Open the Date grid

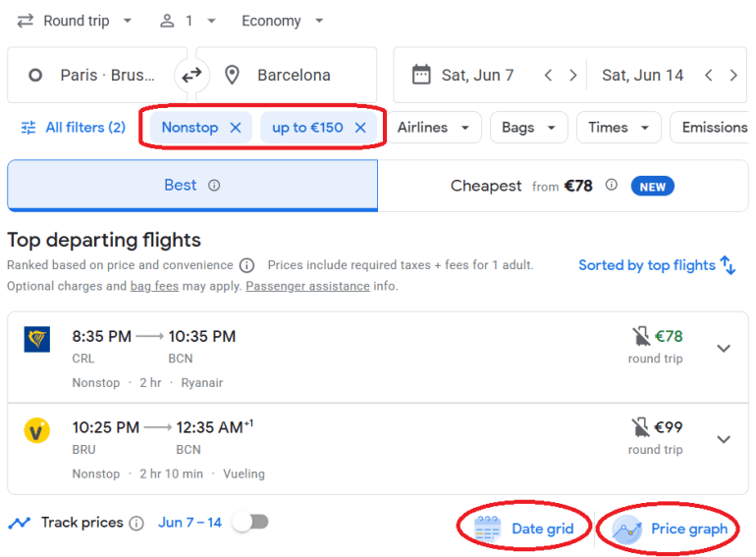(524, 529)
